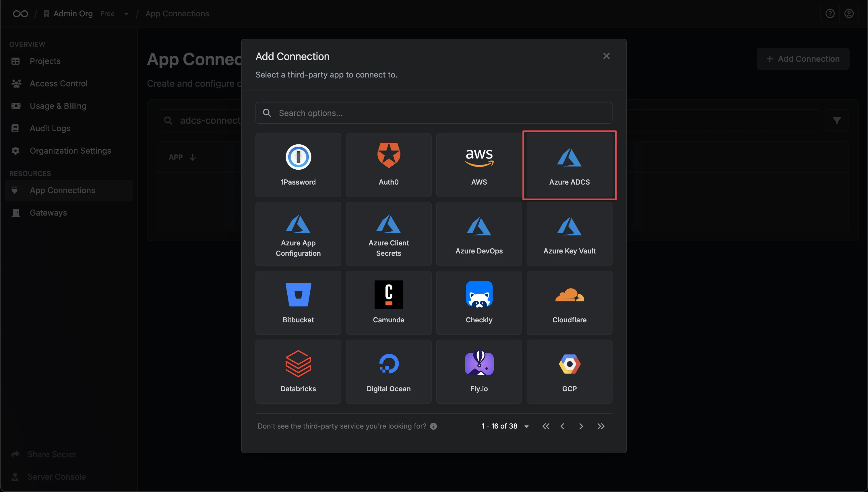Go to next page of options
Screen dimensions: 868x492
pyautogui.click(x=581, y=427)
